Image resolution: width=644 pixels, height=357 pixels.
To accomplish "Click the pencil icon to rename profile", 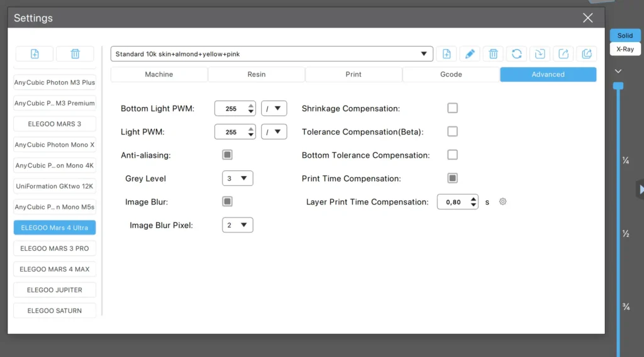I will point(469,54).
